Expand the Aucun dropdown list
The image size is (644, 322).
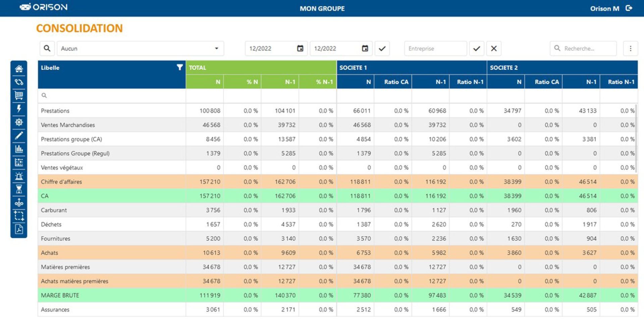pyautogui.click(x=216, y=49)
